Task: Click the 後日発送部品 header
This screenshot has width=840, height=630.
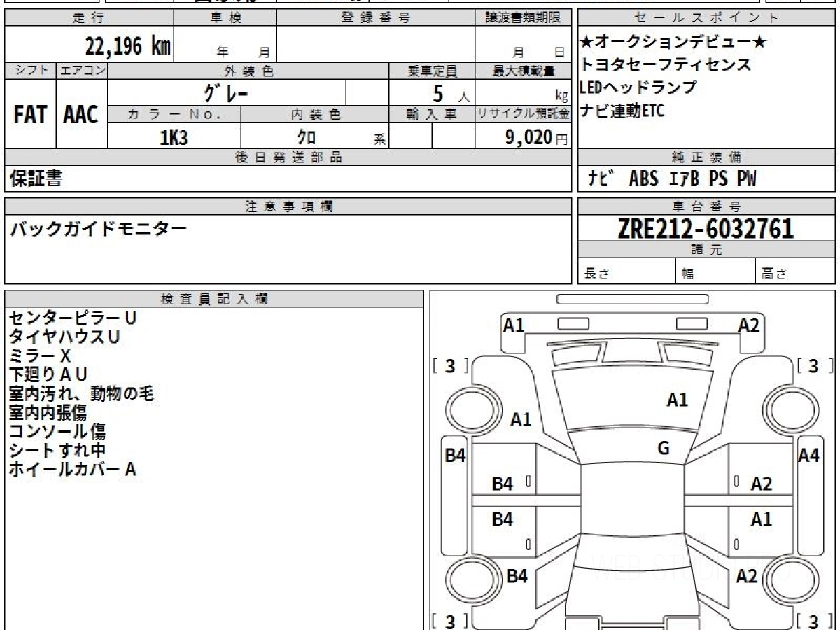Action: tap(288, 157)
